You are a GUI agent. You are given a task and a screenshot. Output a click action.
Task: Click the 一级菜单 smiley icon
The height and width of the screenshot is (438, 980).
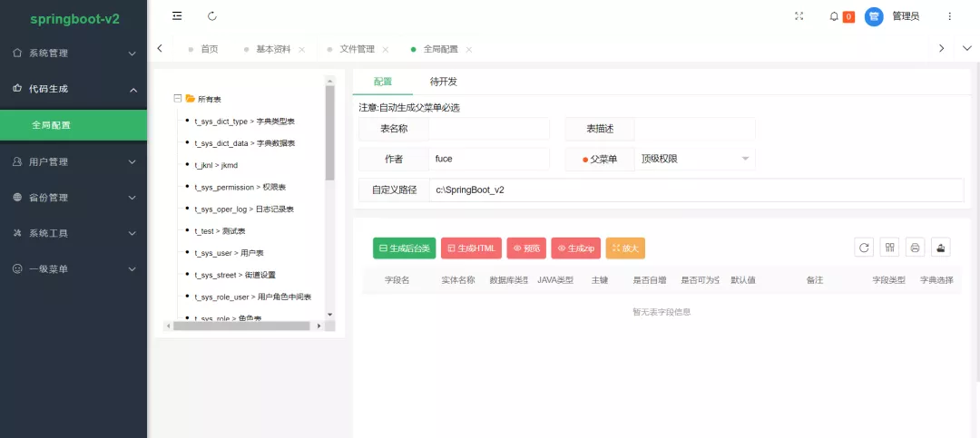[17, 268]
